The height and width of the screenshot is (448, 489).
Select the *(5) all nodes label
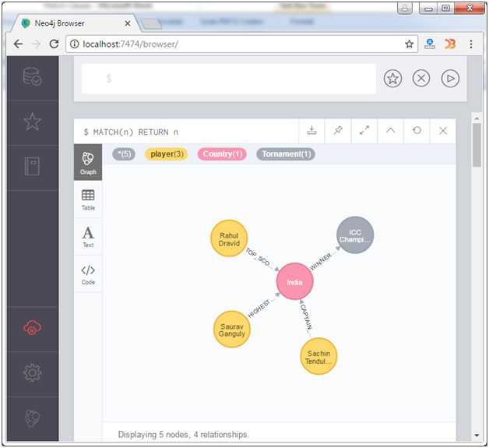(x=124, y=154)
